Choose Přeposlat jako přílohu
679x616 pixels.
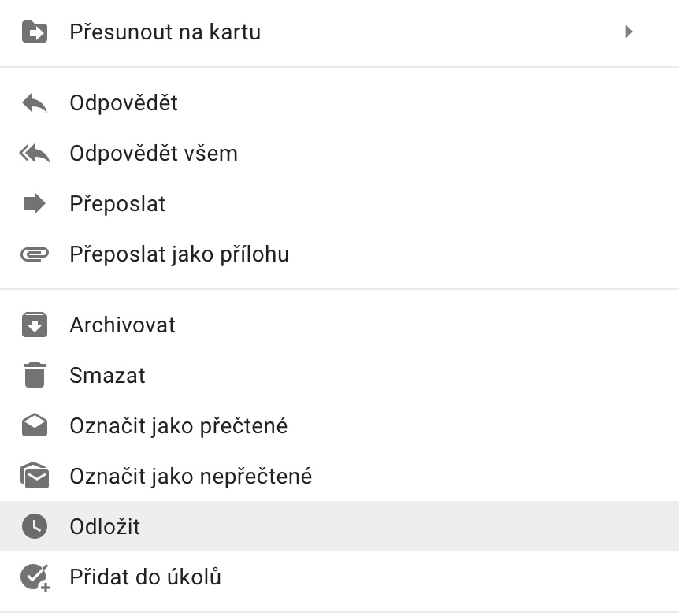[179, 254]
